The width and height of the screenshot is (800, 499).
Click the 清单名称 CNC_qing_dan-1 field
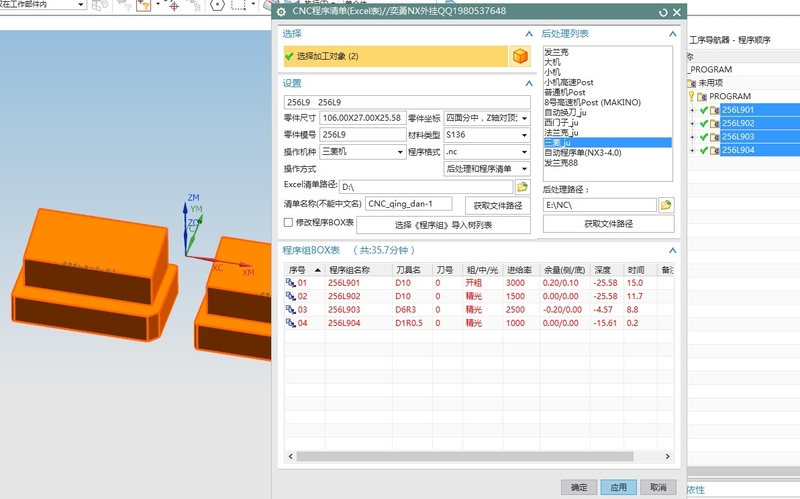click(409, 204)
